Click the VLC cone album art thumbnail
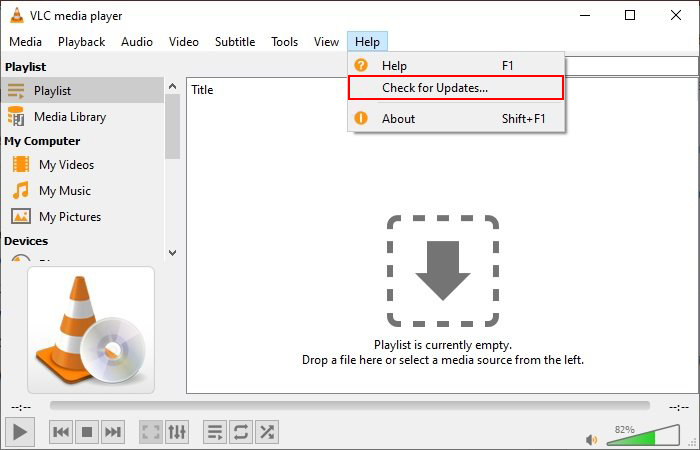Image resolution: width=700 pixels, height=450 pixels. 91,330
